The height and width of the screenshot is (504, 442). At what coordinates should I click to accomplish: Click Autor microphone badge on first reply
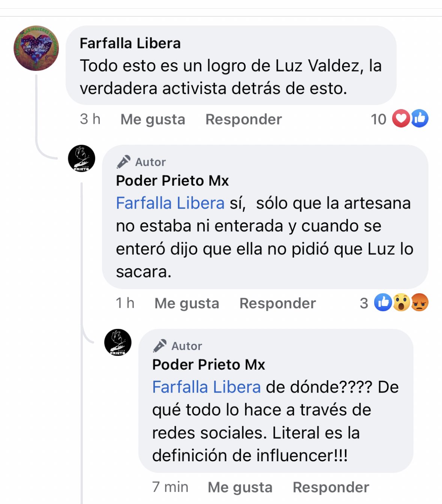tap(124, 162)
